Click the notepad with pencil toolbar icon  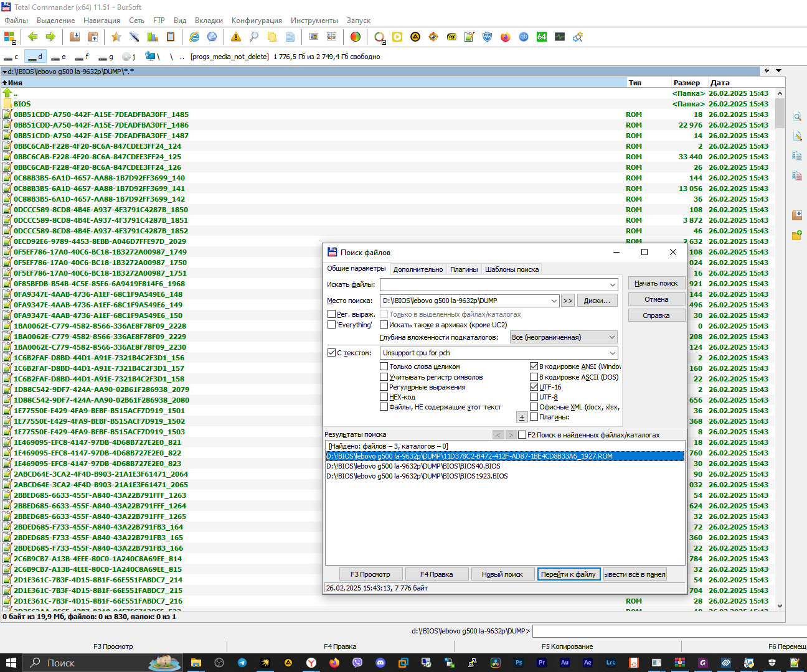point(470,37)
